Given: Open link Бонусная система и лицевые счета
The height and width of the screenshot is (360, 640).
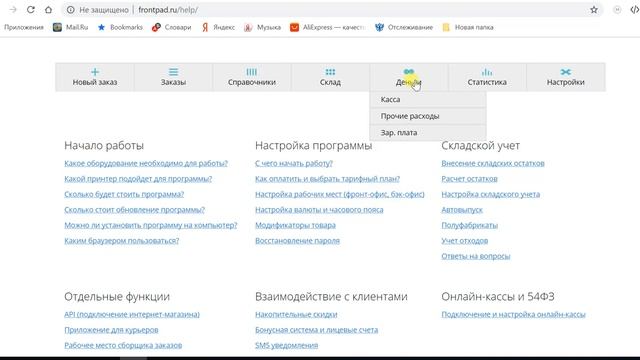Looking at the screenshot, I should tap(316, 330).
